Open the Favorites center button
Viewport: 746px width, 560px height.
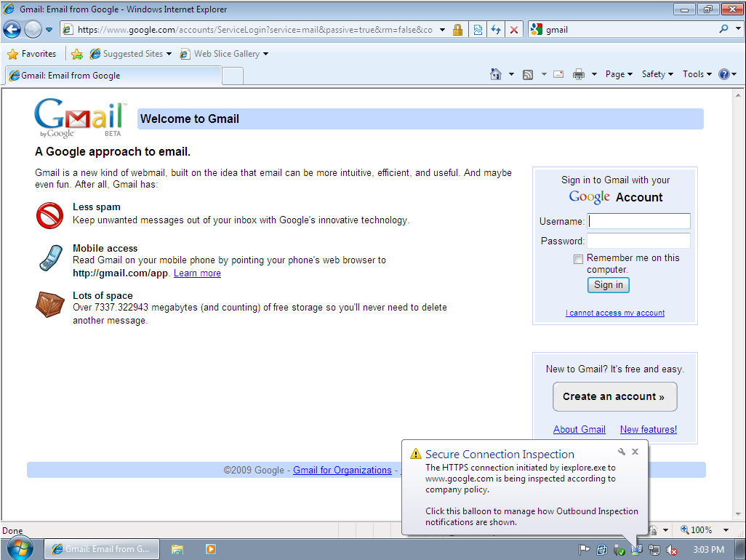coord(32,54)
